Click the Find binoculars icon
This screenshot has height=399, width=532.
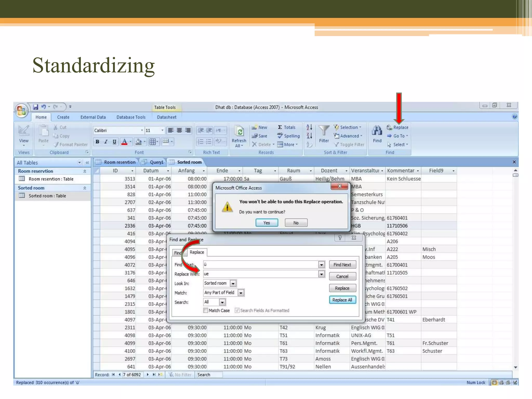[x=377, y=131]
